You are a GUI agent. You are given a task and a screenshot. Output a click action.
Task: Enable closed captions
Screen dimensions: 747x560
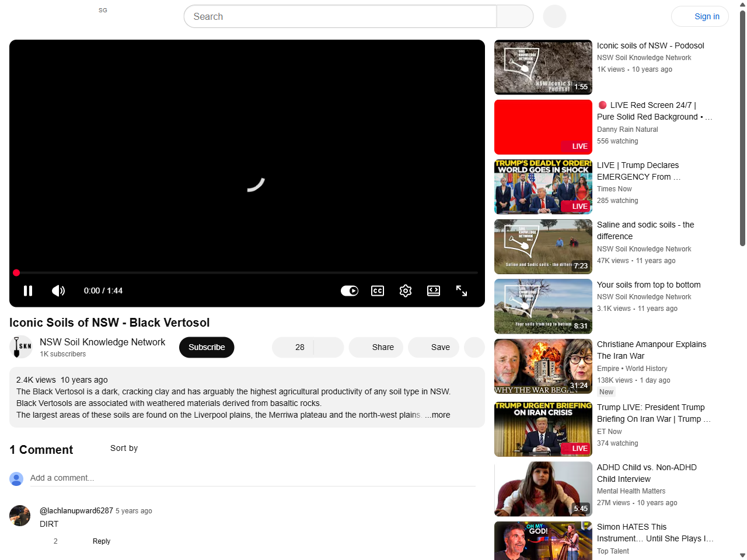(378, 290)
